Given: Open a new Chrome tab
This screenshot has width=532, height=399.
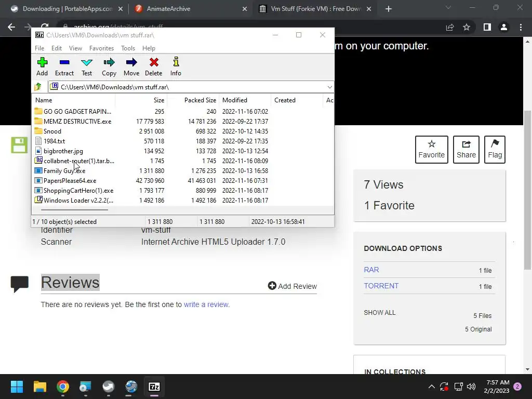Looking at the screenshot, I should click(389, 9).
